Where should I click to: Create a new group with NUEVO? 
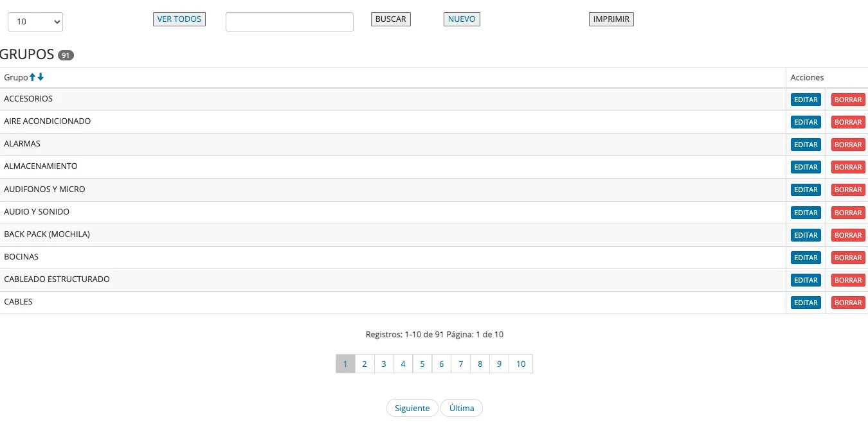coord(462,19)
